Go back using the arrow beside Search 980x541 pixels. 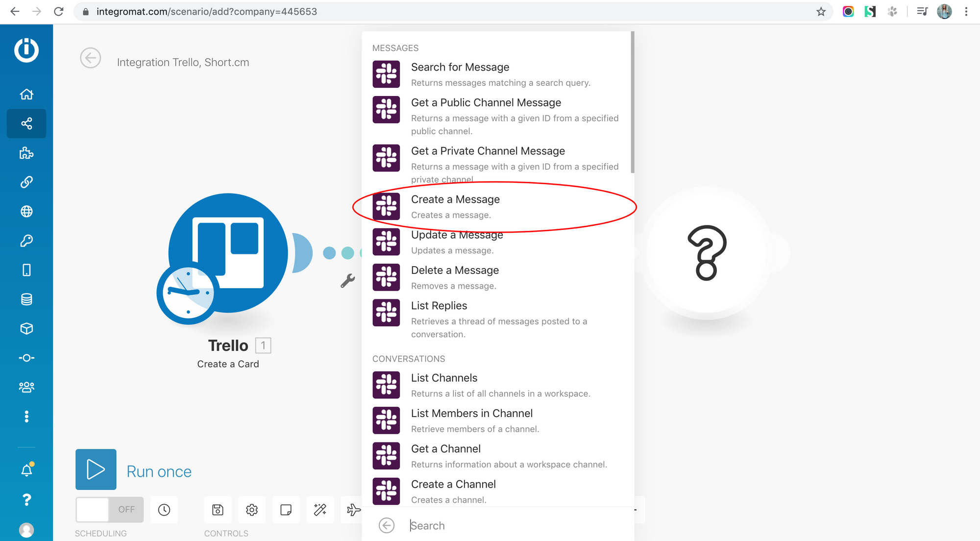[387, 526]
